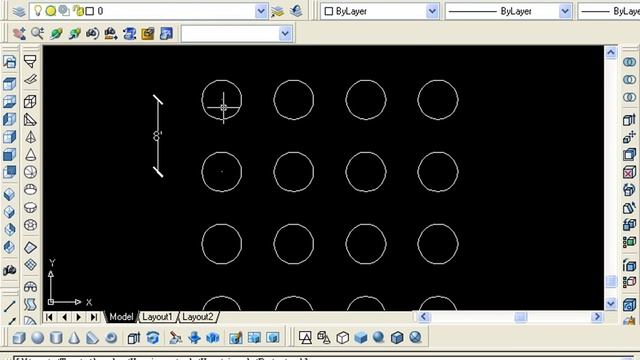The width and height of the screenshot is (640, 360).
Task: Toggle the layer 0 lock padlock
Action: point(78,11)
